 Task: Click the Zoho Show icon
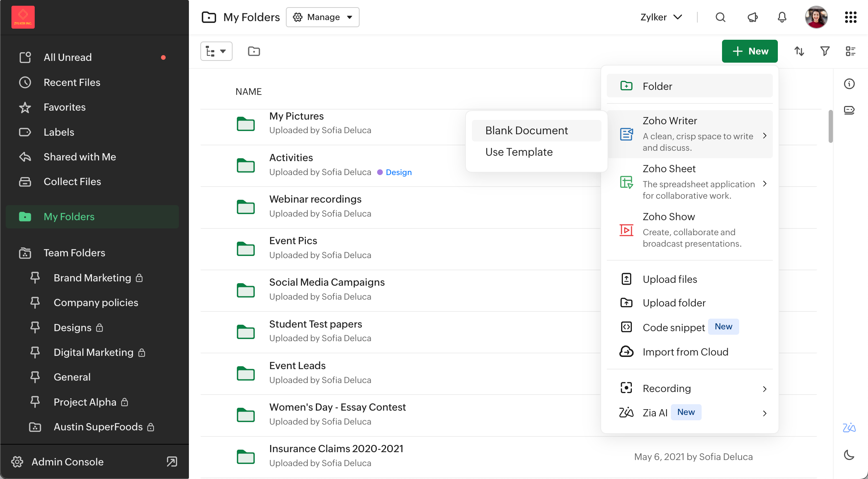click(626, 230)
